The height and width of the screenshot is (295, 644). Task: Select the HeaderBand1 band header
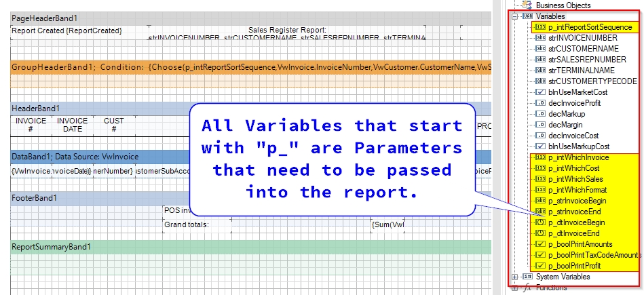pyautogui.click(x=250, y=109)
